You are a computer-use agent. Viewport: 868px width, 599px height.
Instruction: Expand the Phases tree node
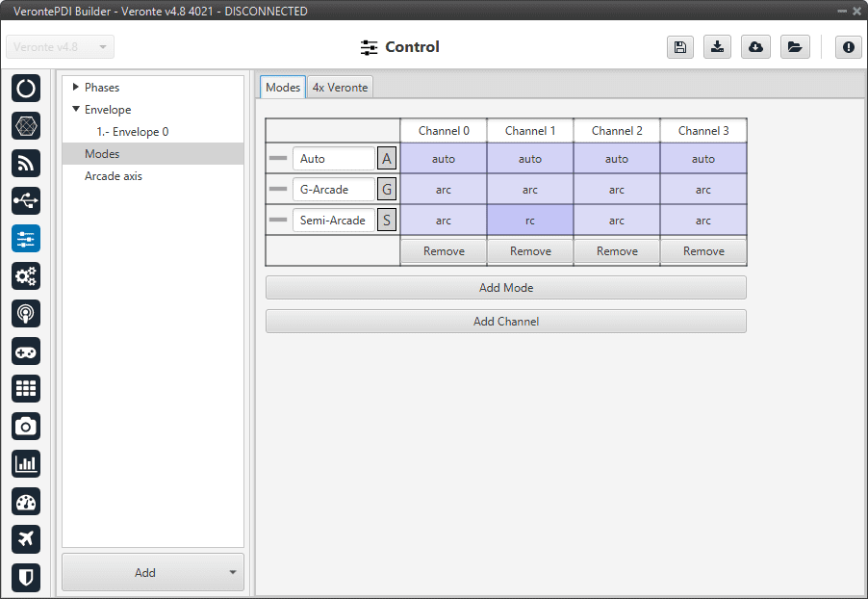[76, 87]
